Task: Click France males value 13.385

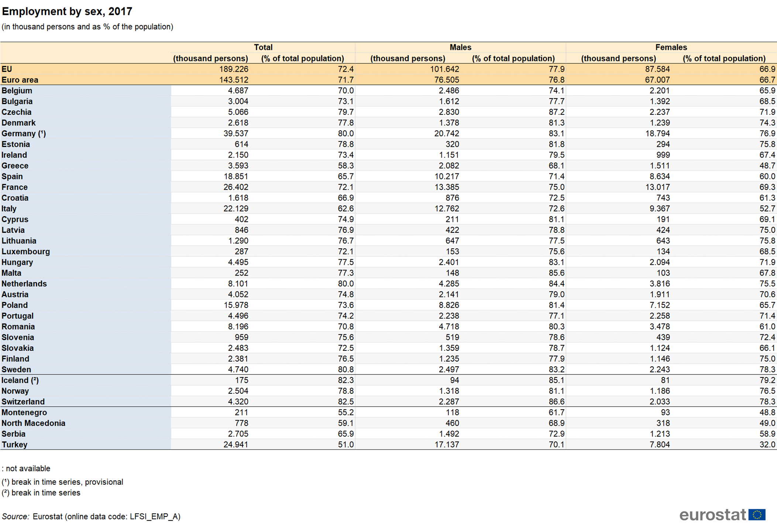Action: tap(447, 187)
